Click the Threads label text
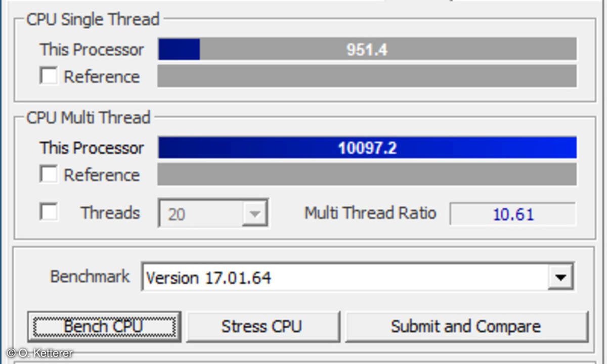The image size is (607, 364). tap(110, 213)
